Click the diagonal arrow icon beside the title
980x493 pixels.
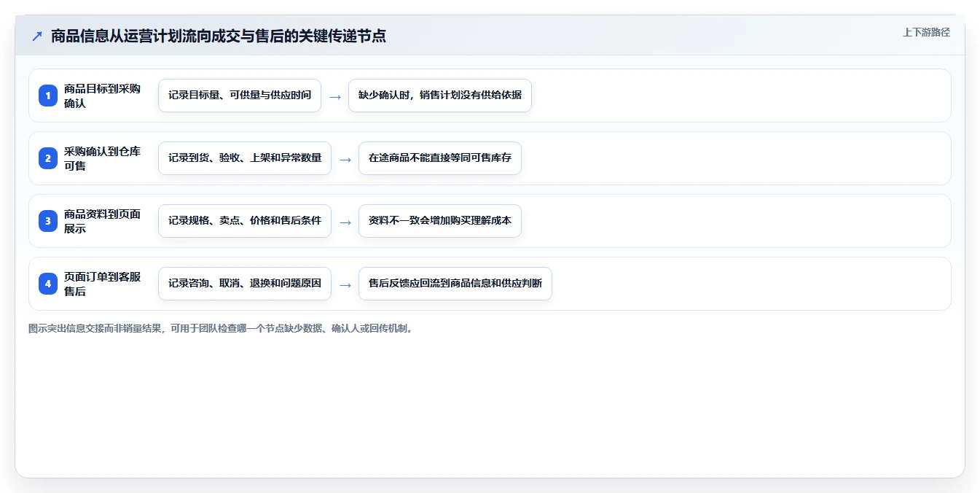(37, 36)
